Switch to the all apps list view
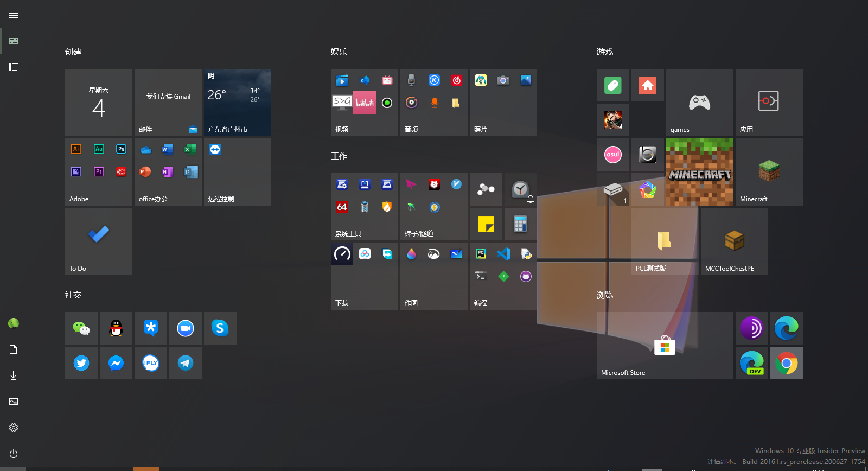 14,67
